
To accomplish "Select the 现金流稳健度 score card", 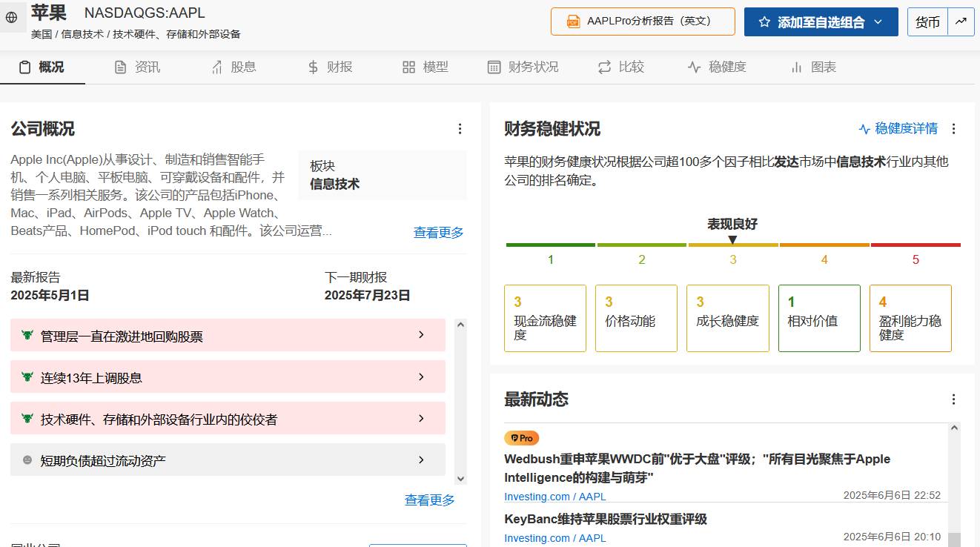I will [545, 318].
